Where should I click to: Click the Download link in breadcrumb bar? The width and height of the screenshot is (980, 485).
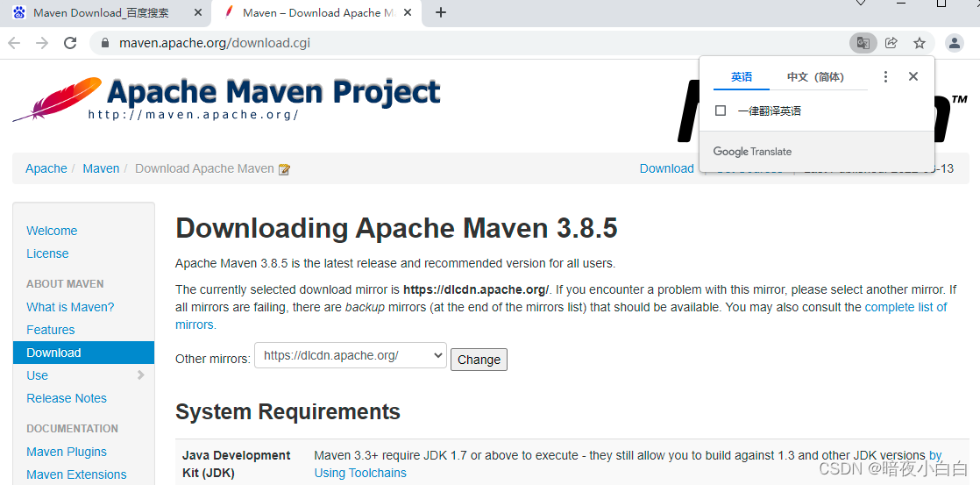point(666,168)
